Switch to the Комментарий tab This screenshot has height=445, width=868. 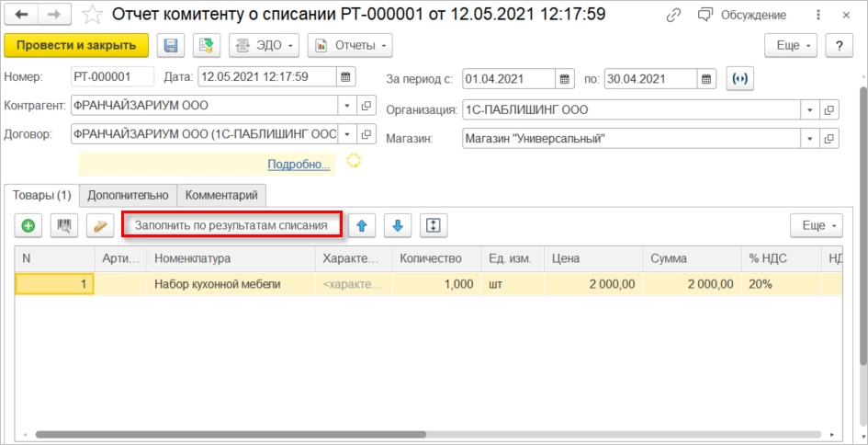coord(221,195)
